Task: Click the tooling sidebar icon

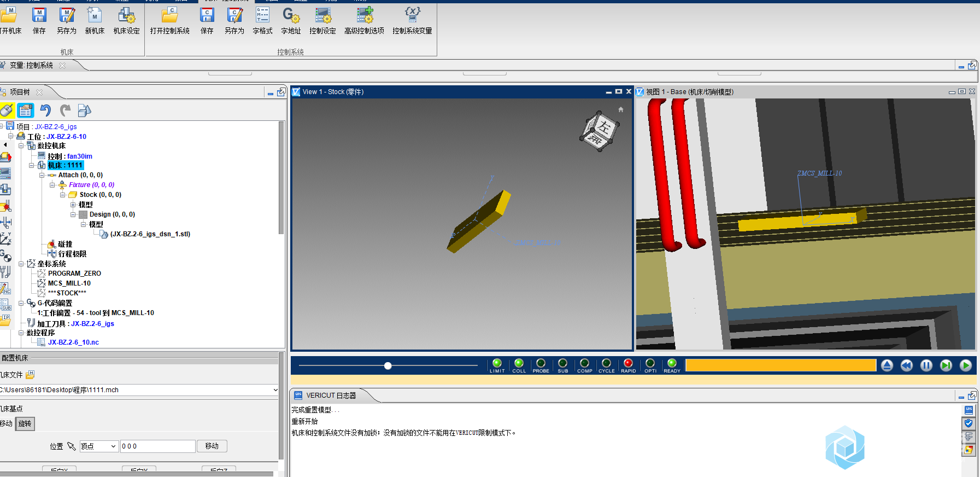Action: 5,271
